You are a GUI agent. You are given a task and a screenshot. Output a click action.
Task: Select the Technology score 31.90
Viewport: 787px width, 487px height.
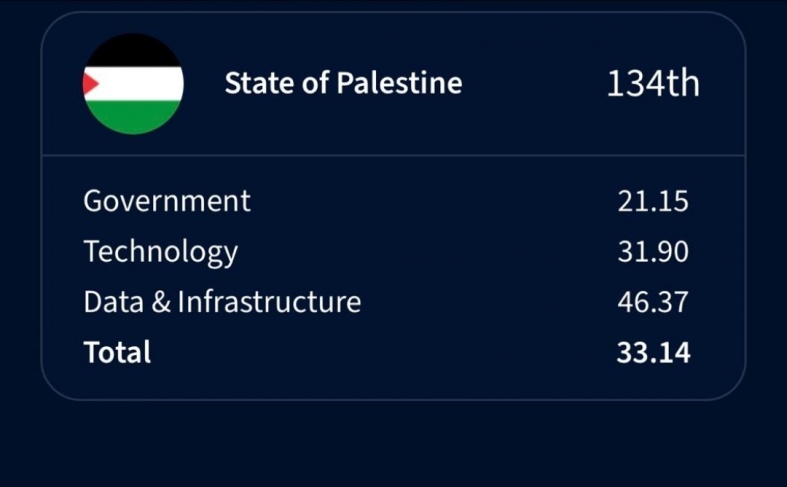[653, 252]
